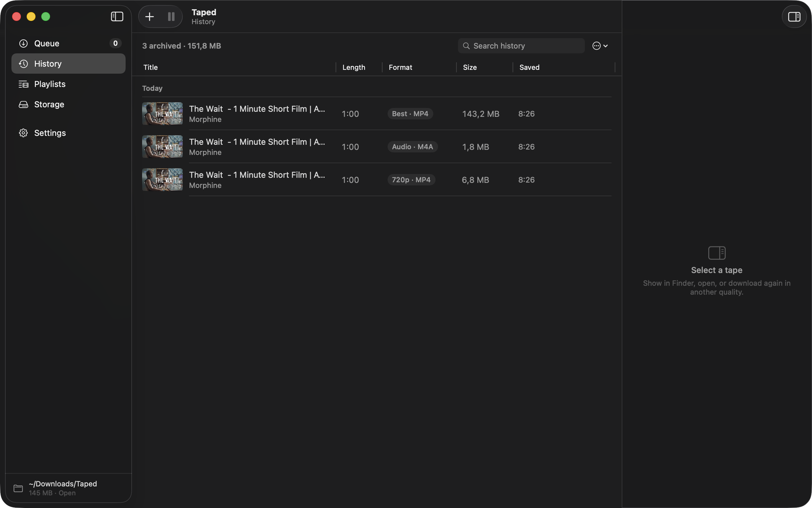
Task: Sort by the Format column header
Action: tap(400, 67)
